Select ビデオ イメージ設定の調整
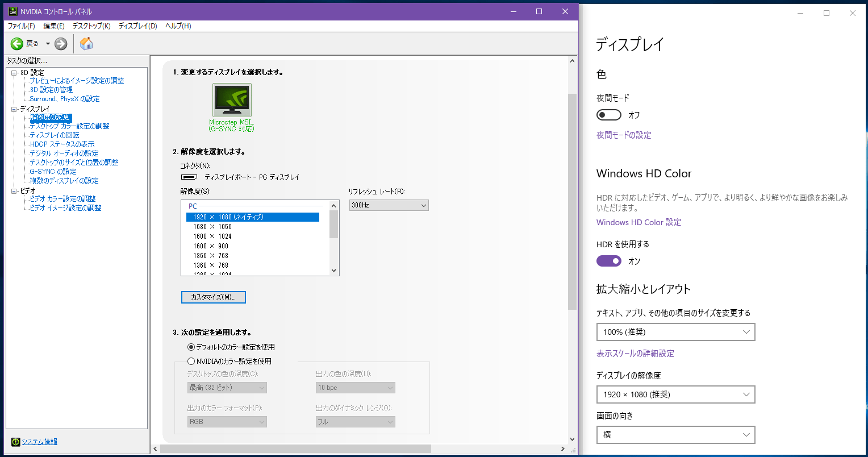Screen dimensions: 868x457 [x=65, y=208]
